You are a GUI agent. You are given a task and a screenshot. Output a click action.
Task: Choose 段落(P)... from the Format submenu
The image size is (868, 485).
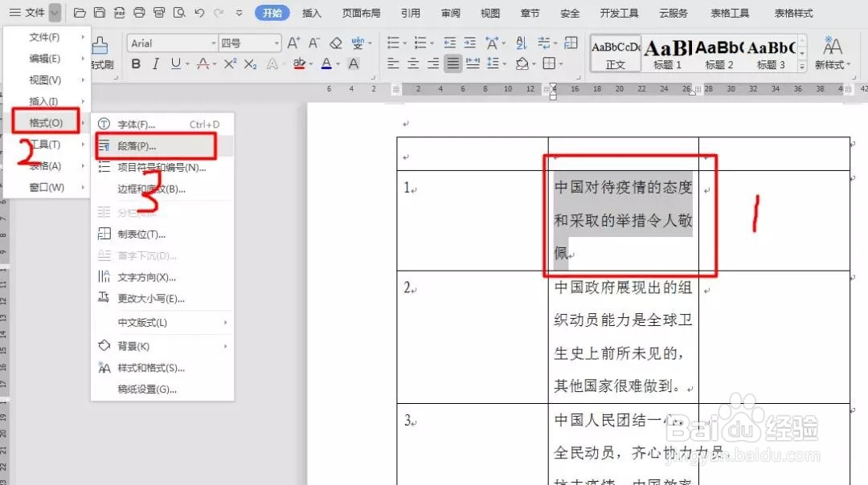(162, 146)
